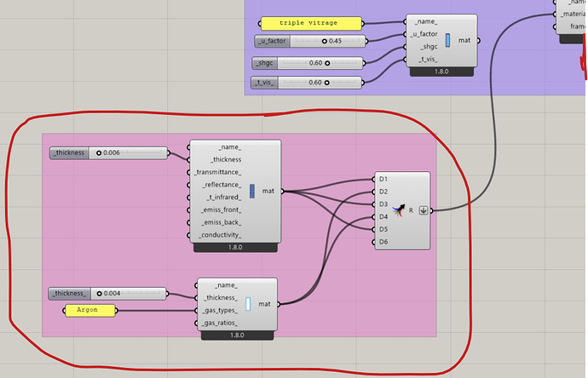Click the white icon on the gas material component
This screenshot has height=378, width=588.
pyautogui.click(x=248, y=304)
